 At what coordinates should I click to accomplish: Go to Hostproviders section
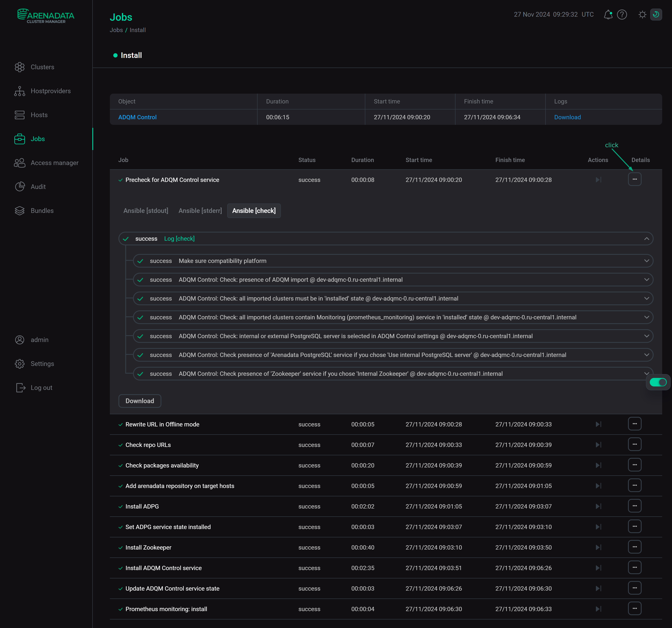[x=50, y=91]
